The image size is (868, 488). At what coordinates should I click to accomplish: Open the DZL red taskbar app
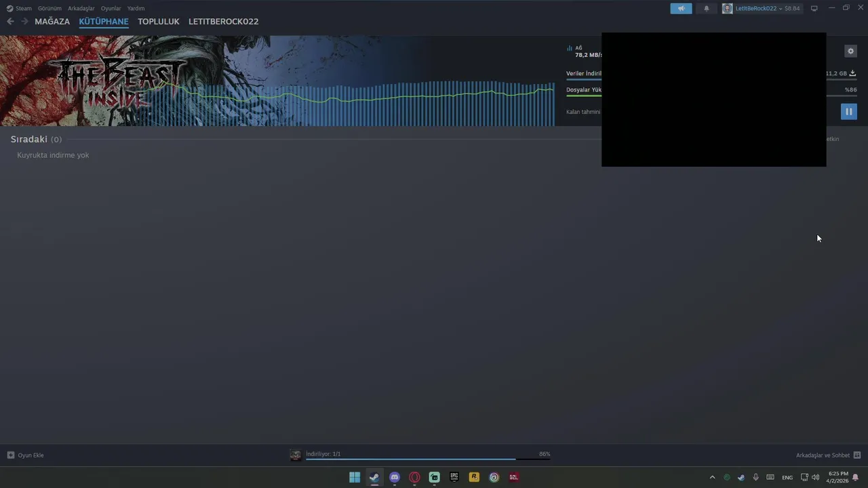pos(514,477)
